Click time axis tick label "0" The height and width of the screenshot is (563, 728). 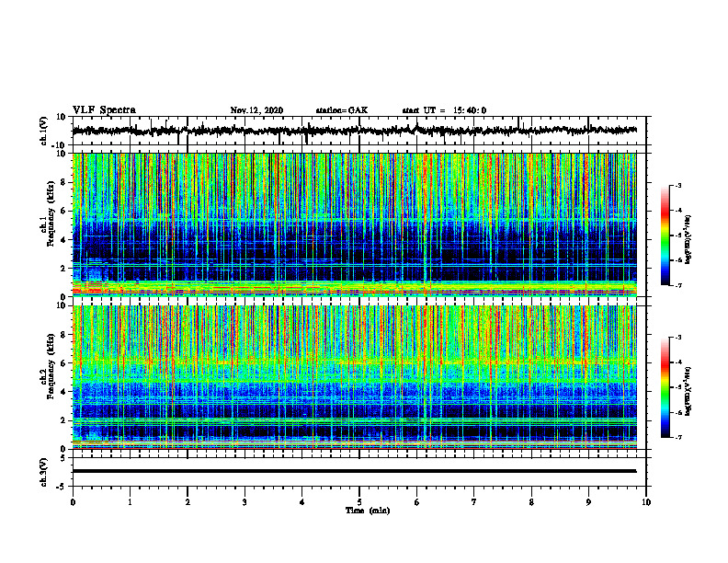(73, 502)
